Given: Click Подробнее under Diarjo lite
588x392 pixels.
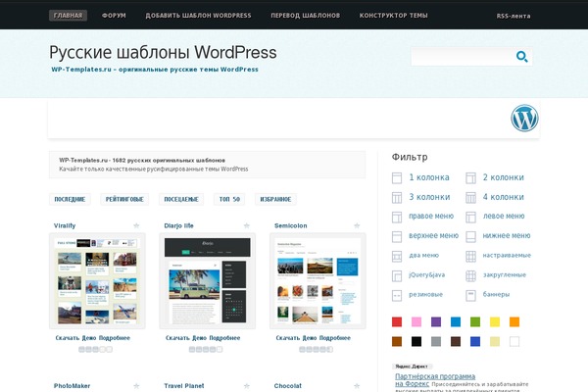Looking at the screenshot, I should tap(224, 338).
